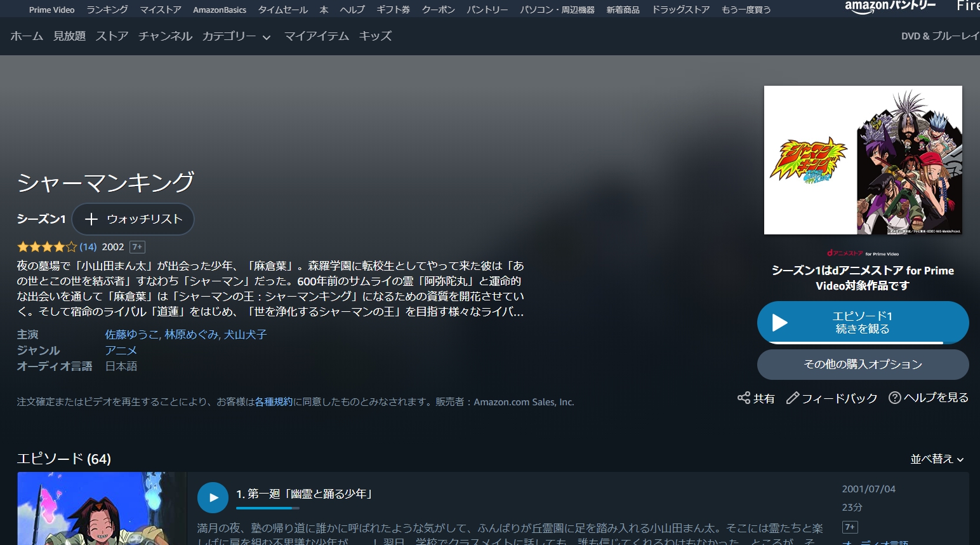Image resolution: width=980 pixels, height=545 pixels.
Task: Open the もう一度買う link
Action: pyautogui.click(x=746, y=10)
